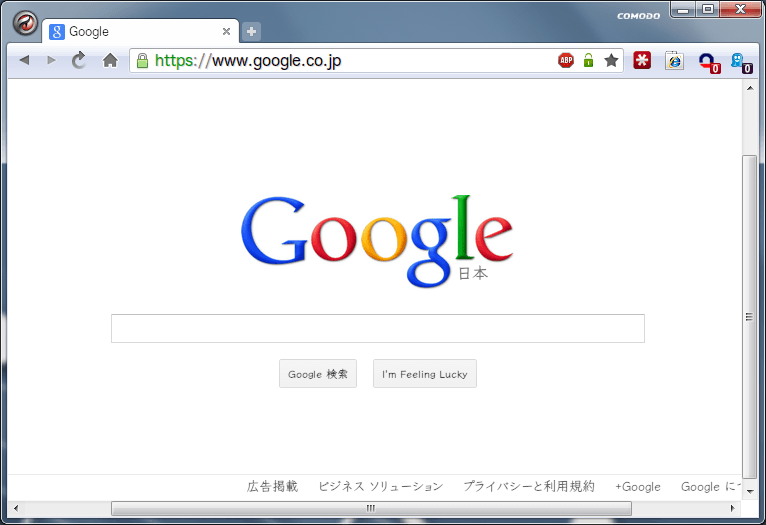Screen dimensions: 766x525
Task: Open the ビジネス ソリューション link
Action: 381,486
